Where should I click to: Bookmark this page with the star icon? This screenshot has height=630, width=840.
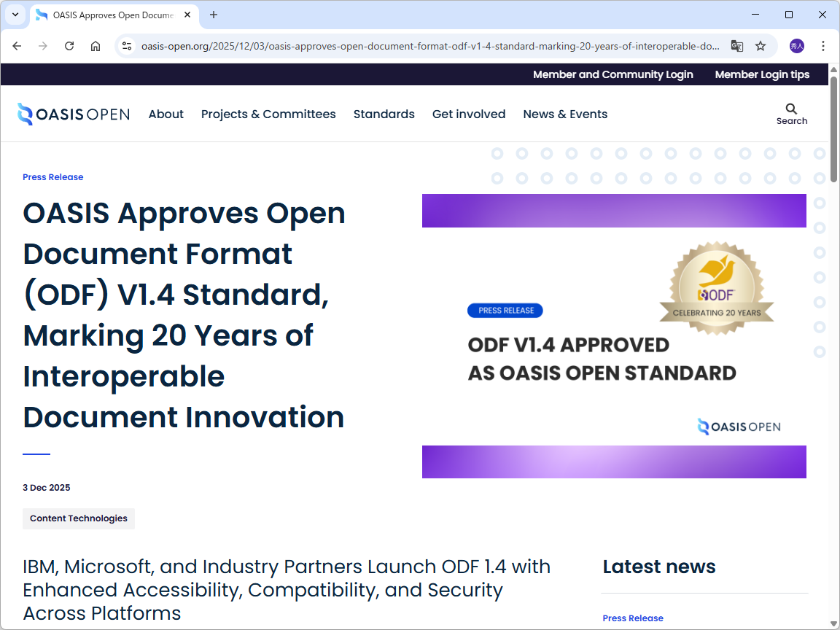click(x=761, y=45)
